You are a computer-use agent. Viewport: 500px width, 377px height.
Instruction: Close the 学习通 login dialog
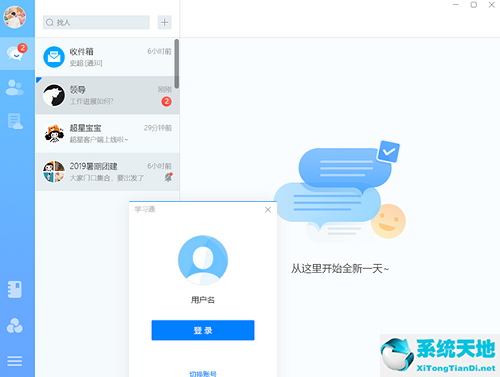click(x=268, y=210)
